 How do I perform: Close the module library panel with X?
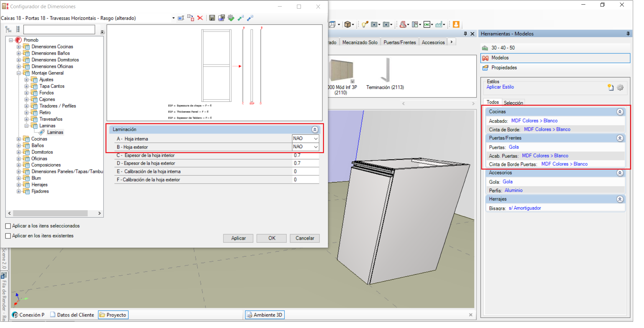point(472,34)
